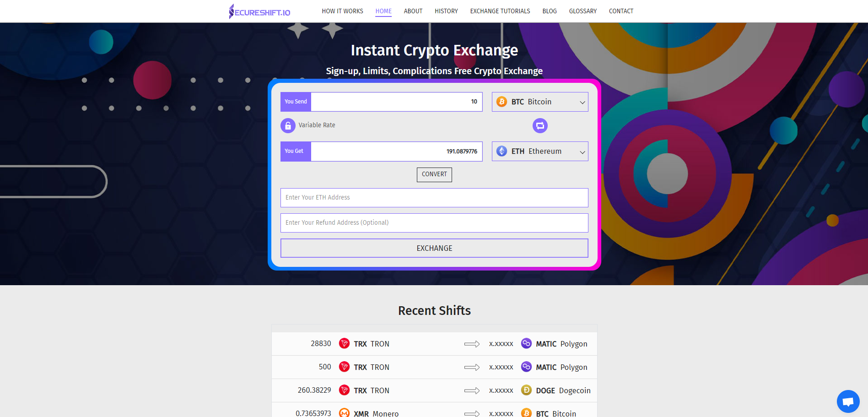Screen dimensions: 868x417
Task: Open the Glossary page
Action: point(583,11)
